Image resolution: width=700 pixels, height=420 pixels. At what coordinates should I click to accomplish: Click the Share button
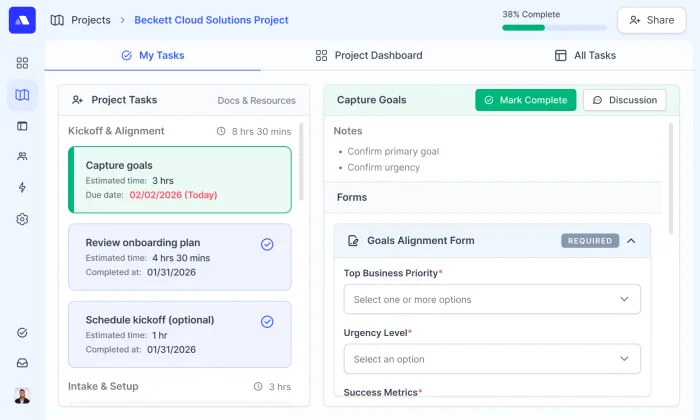click(651, 20)
